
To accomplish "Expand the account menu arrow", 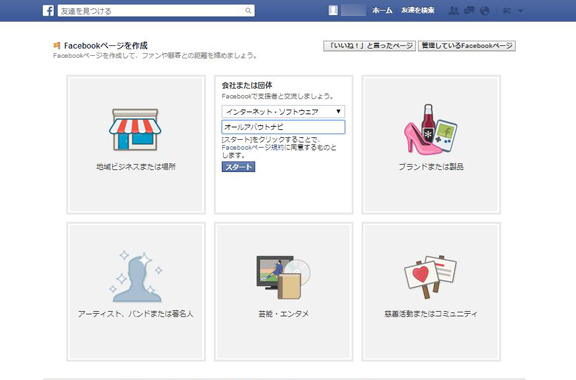I will click(x=521, y=11).
